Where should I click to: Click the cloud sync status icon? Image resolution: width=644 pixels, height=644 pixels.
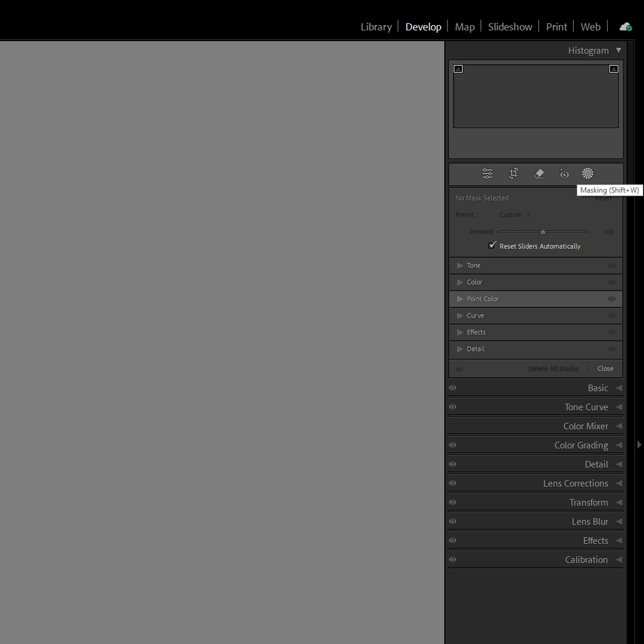click(625, 27)
